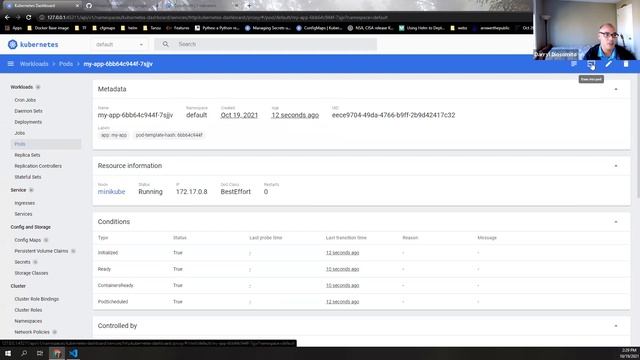Open a new browser tab with plus
640x360 pixels.
click(x=249, y=6)
